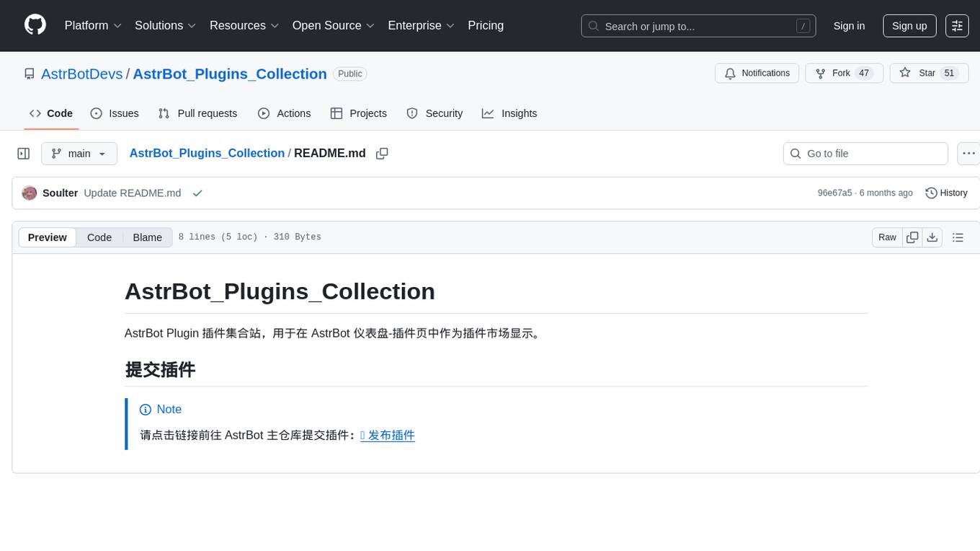Switch to the Blame view
Viewport: 980px width, 551px height.
point(147,237)
